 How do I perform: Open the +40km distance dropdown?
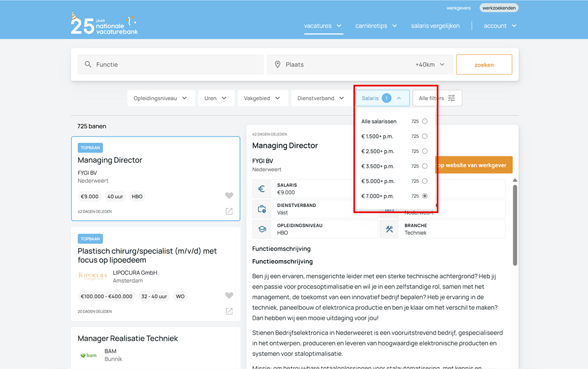pyautogui.click(x=430, y=65)
